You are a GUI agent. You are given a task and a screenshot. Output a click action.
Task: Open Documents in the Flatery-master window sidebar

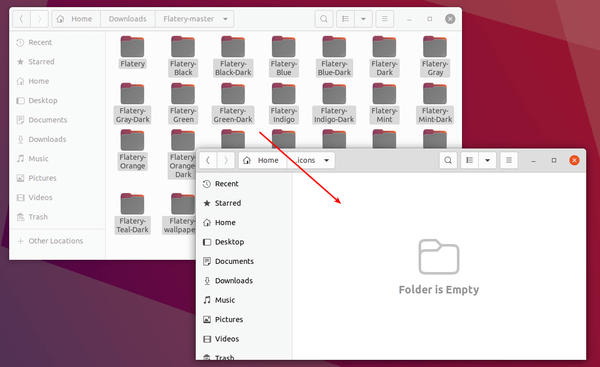tap(57, 120)
